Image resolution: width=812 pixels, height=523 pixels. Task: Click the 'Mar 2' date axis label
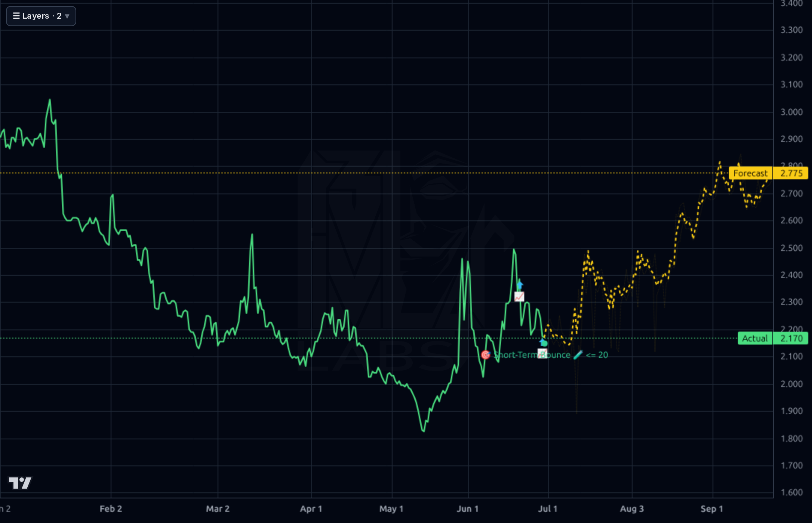pyautogui.click(x=218, y=509)
